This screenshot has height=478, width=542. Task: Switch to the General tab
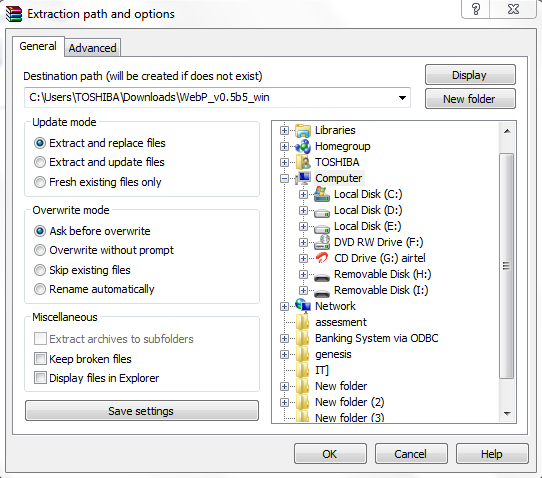(38, 46)
